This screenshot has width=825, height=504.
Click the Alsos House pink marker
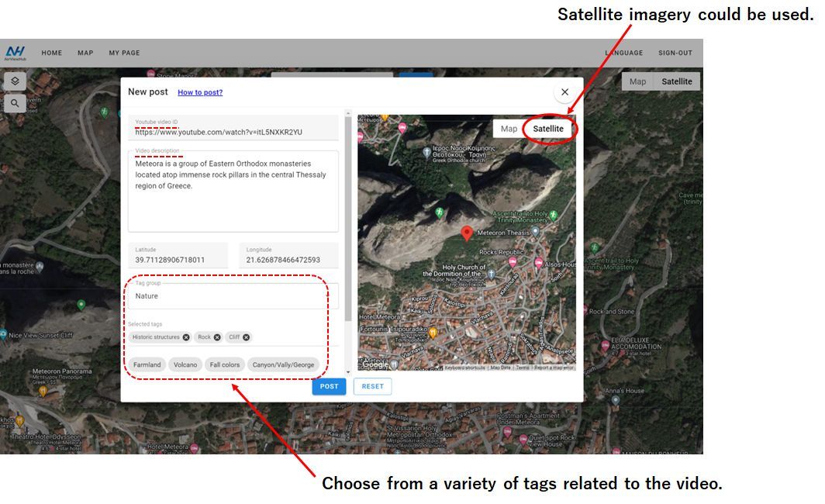point(538,262)
